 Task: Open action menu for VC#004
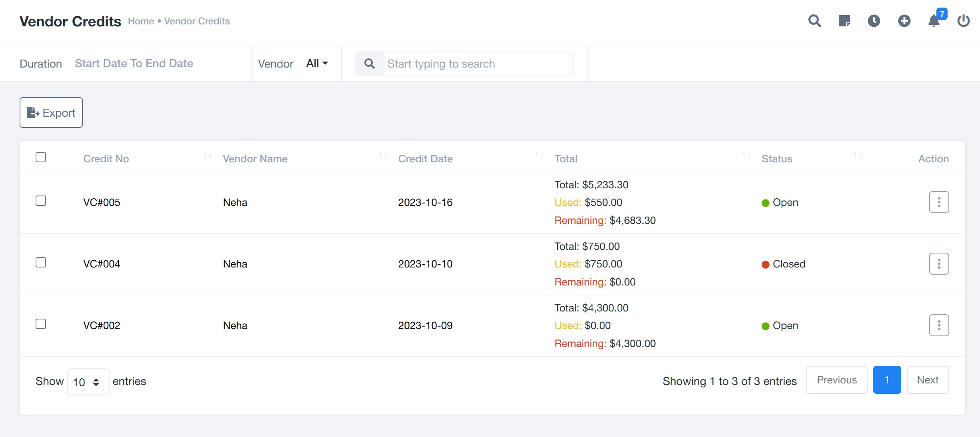click(x=939, y=264)
